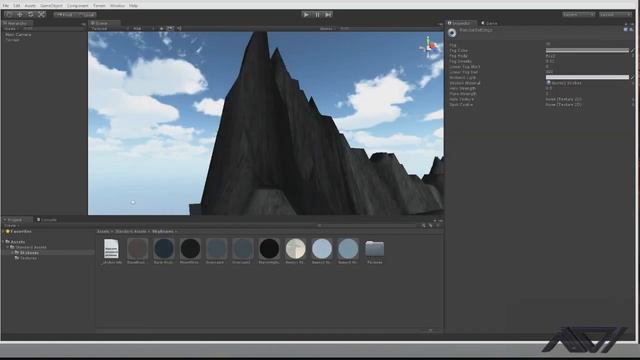Open Halo Texture object picker circle
The width and height of the screenshot is (640, 360).
tap(633, 99)
